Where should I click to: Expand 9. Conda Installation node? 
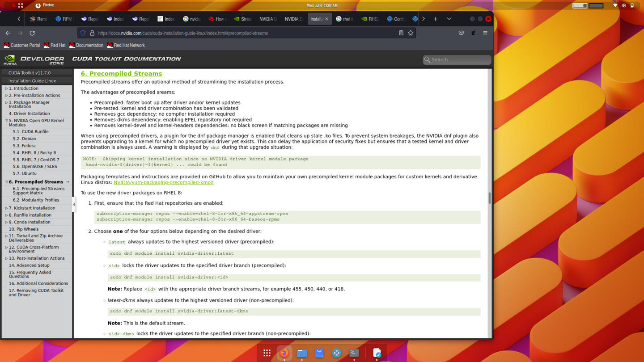6,222
